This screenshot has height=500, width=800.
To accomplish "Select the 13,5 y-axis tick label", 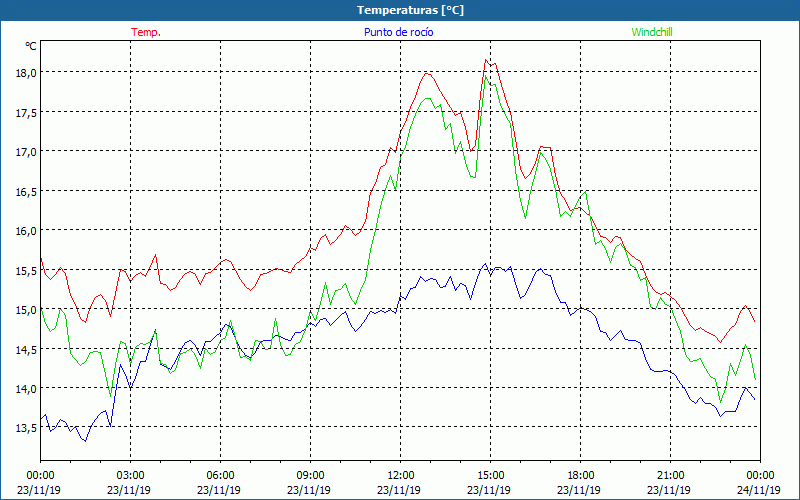I will pos(24,427).
